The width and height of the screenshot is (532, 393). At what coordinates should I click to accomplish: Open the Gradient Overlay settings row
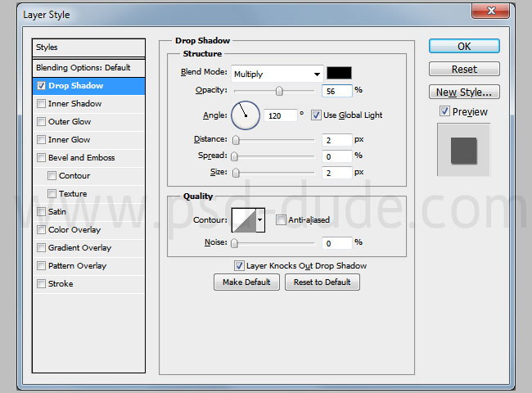(88, 248)
